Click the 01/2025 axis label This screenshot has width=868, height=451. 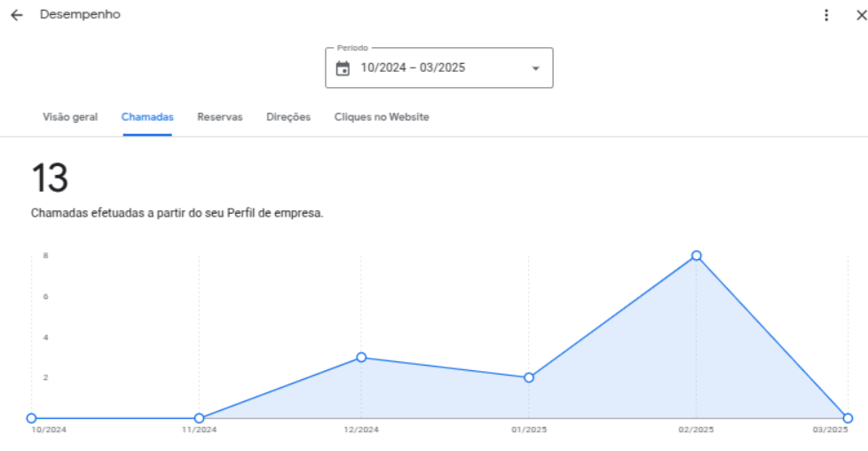(529, 430)
